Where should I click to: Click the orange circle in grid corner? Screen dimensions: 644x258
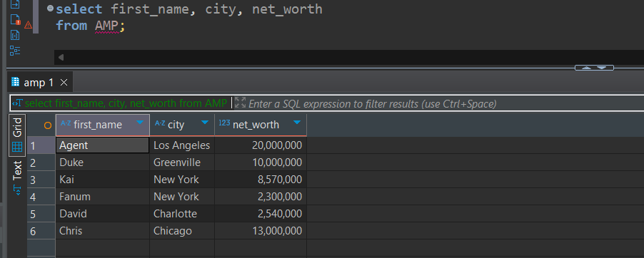point(48,125)
